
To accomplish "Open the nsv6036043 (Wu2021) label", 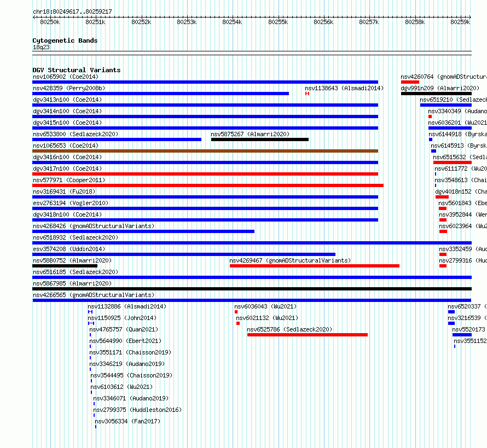I will click(265, 306).
